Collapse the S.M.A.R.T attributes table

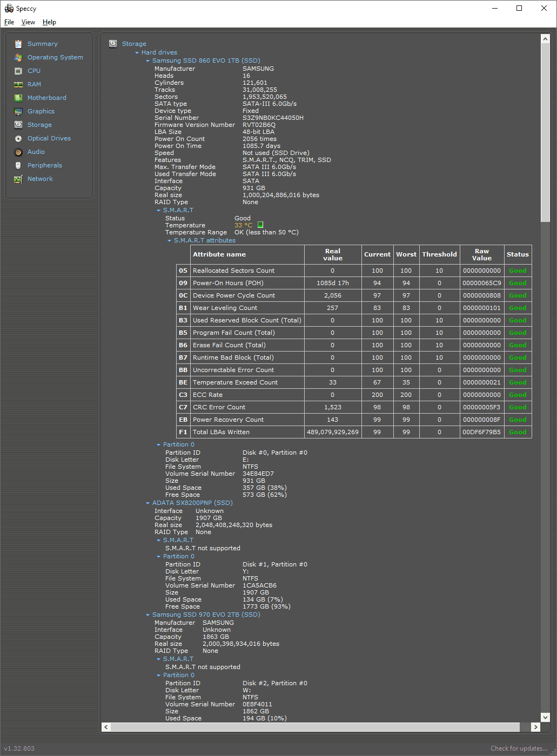170,241
